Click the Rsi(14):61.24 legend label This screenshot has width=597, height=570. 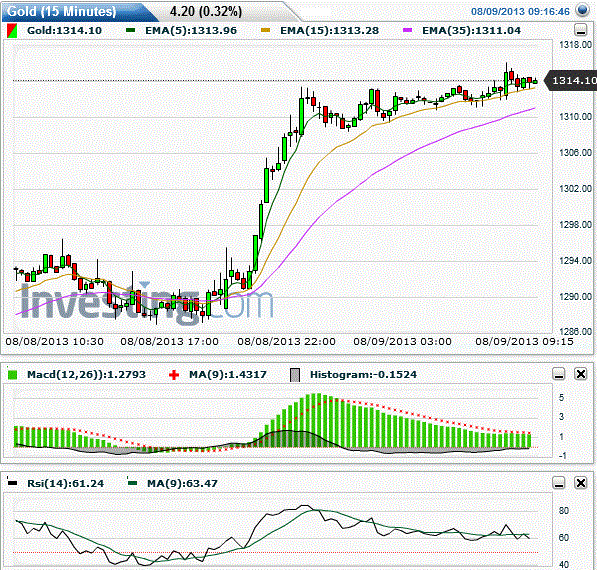[x=65, y=484]
